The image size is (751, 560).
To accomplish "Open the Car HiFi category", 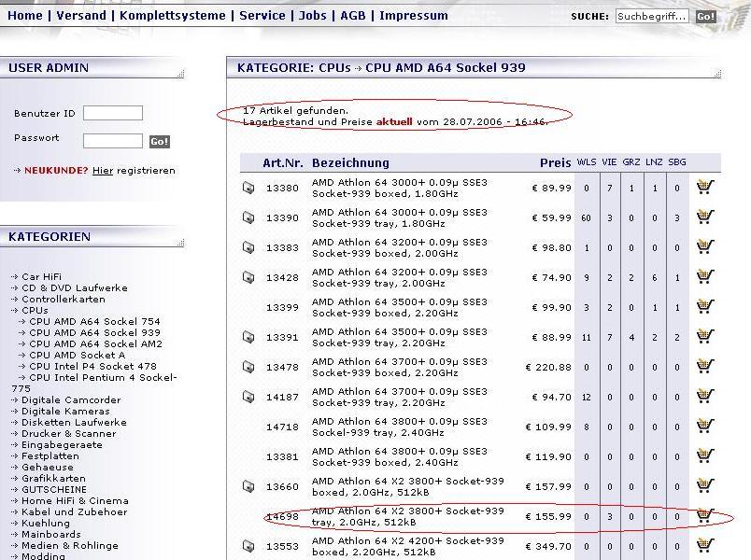I will [x=41, y=276].
